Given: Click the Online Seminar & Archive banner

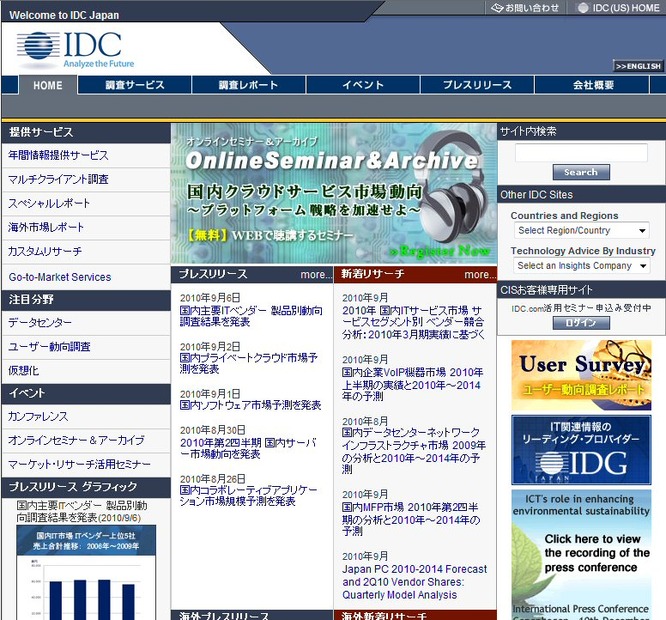Looking at the screenshot, I should click(334, 194).
